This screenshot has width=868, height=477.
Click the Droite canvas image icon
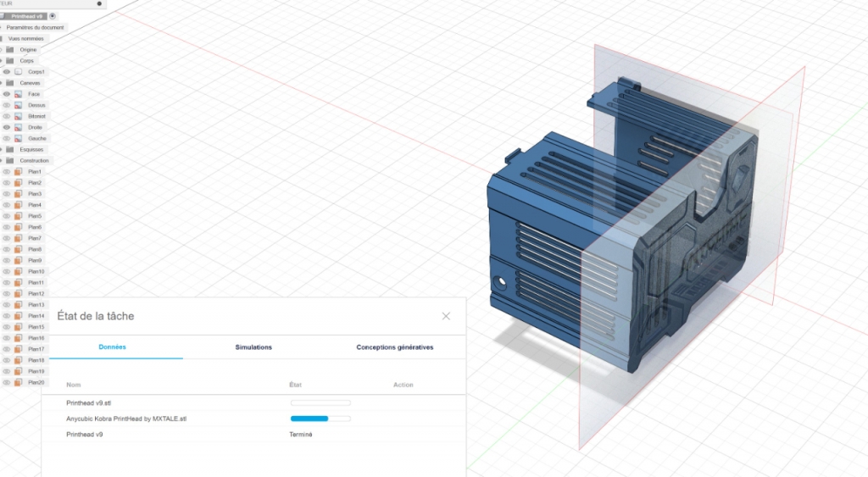(19, 127)
